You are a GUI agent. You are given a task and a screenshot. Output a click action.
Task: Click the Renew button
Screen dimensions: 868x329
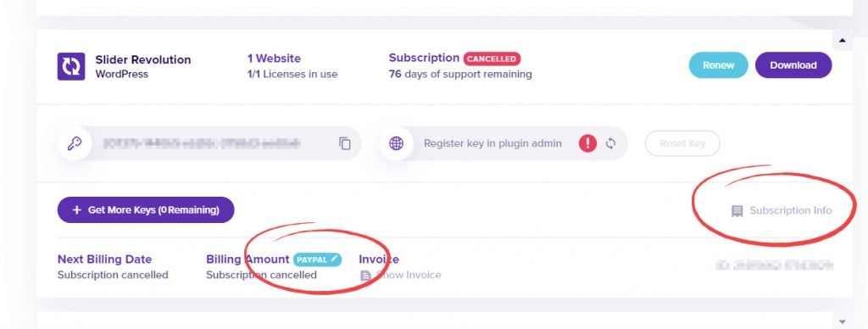(x=719, y=65)
